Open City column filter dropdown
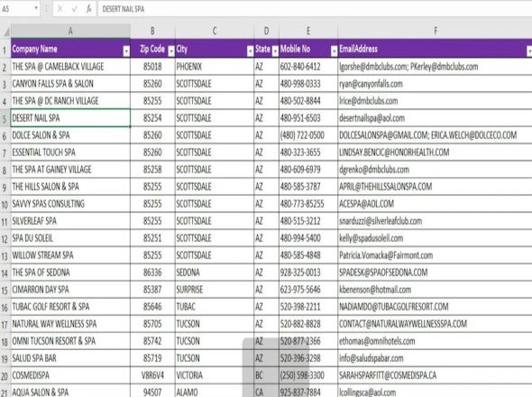532x397 pixels. click(251, 51)
